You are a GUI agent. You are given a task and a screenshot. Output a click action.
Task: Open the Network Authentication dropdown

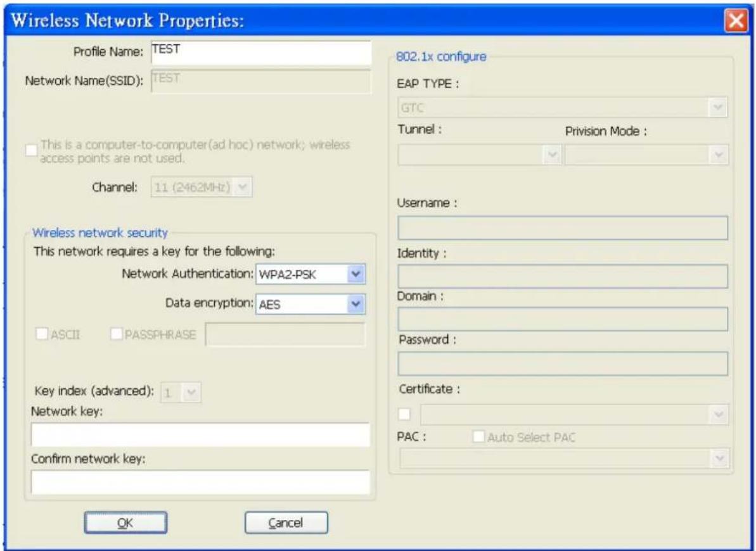[x=311, y=274]
